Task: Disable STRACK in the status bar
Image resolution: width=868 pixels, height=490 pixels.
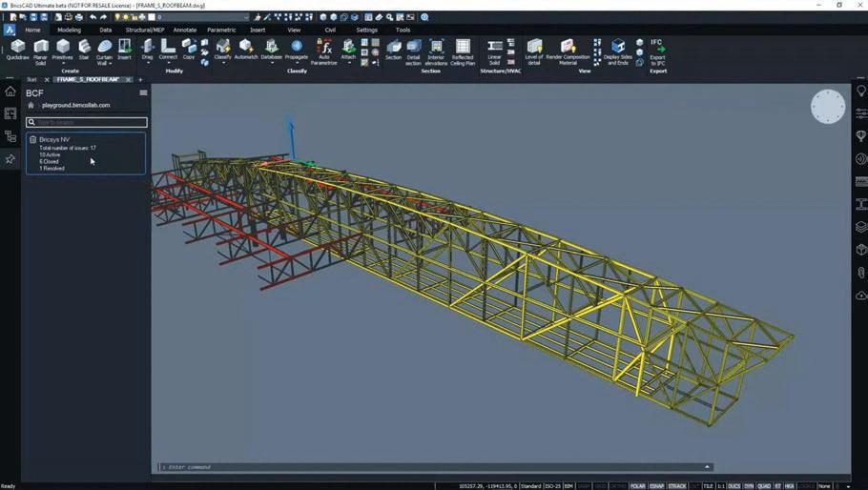Action: [677, 486]
